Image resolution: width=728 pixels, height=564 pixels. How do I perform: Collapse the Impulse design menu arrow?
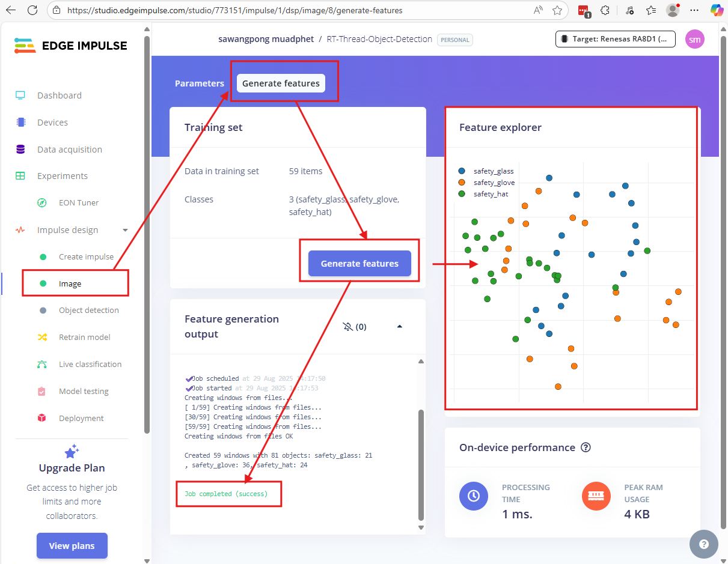126,230
